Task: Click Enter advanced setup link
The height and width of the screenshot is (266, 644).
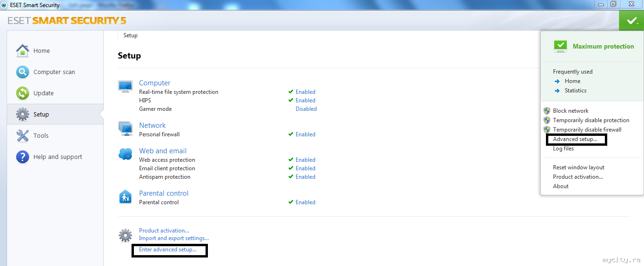Action: 167,249
